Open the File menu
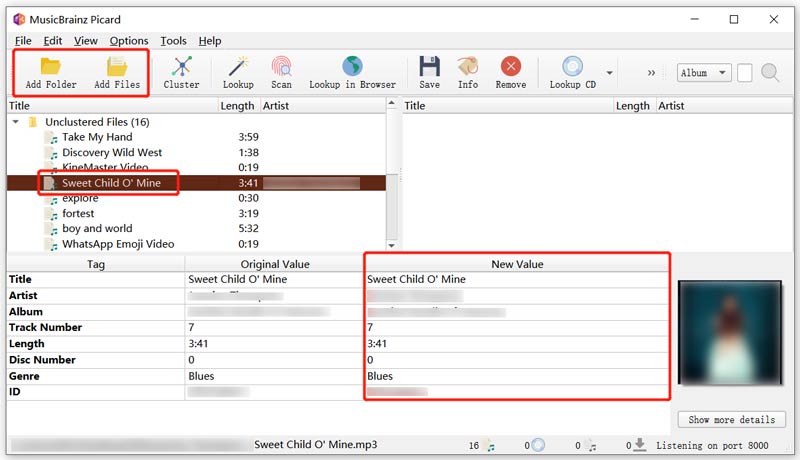 click(23, 41)
